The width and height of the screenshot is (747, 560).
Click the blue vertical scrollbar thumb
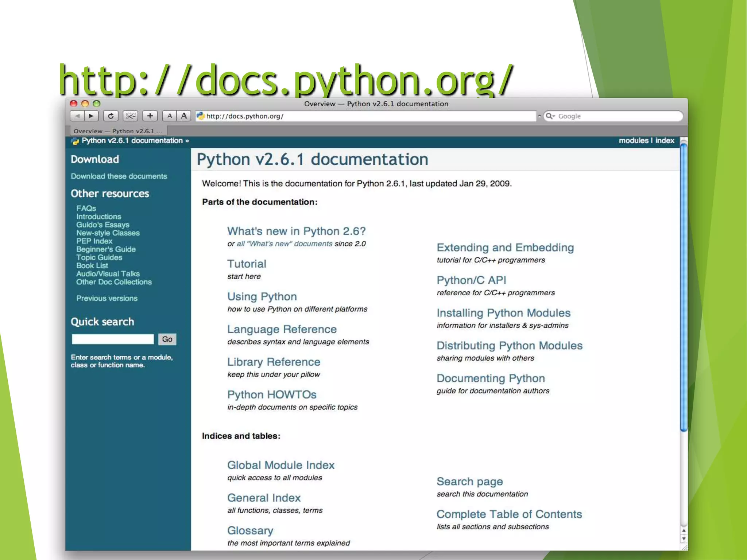point(684,288)
